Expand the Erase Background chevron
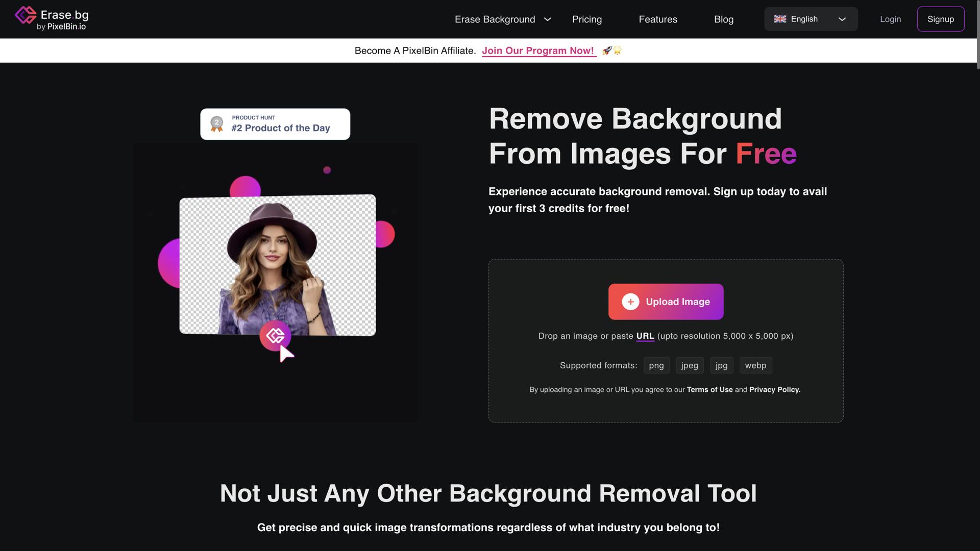This screenshot has width=980, height=551. 548,19
